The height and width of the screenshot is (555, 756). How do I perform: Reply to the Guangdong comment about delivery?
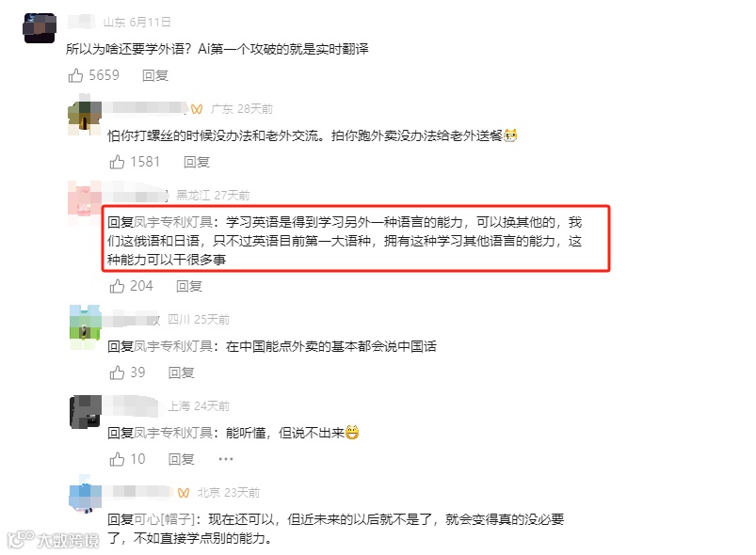(x=197, y=163)
